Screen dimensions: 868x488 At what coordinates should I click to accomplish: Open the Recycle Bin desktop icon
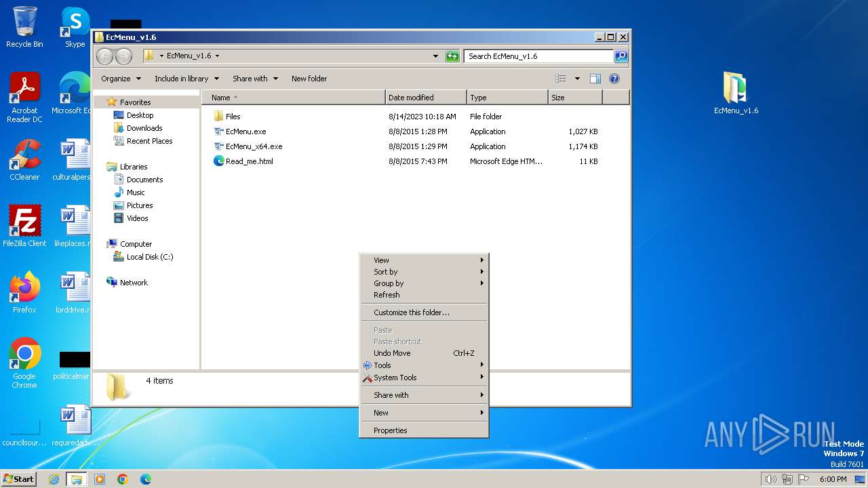pyautogui.click(x=24, y=27)
